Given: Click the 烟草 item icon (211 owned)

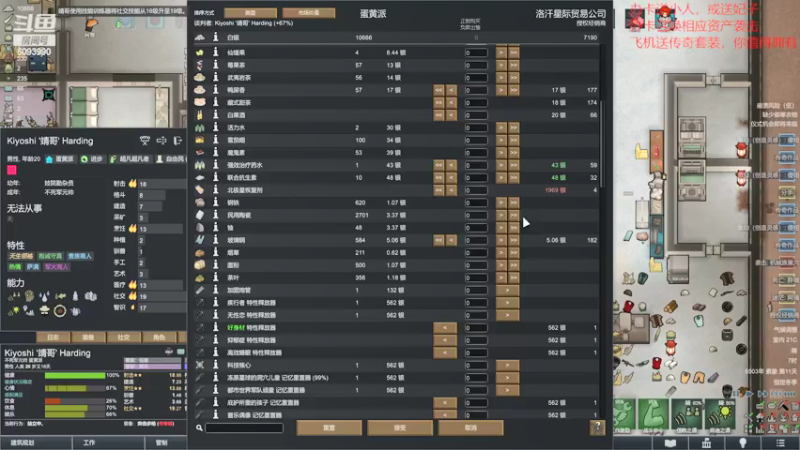Looking at the screenshot, I should (199, 253).
